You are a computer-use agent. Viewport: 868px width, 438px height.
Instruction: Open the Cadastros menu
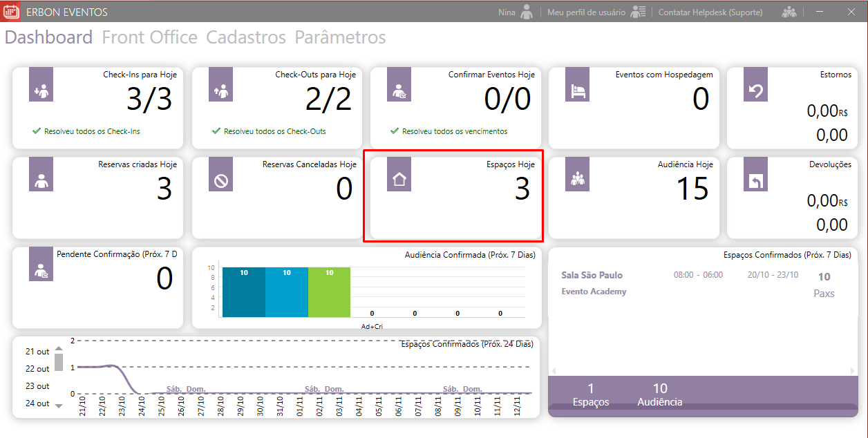[246, 37]
